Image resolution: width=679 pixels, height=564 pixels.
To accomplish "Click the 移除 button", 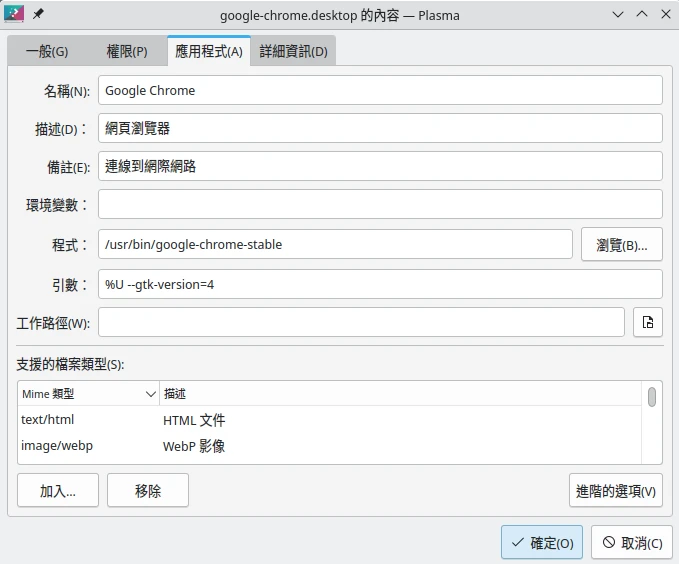I will pos(148,490).
